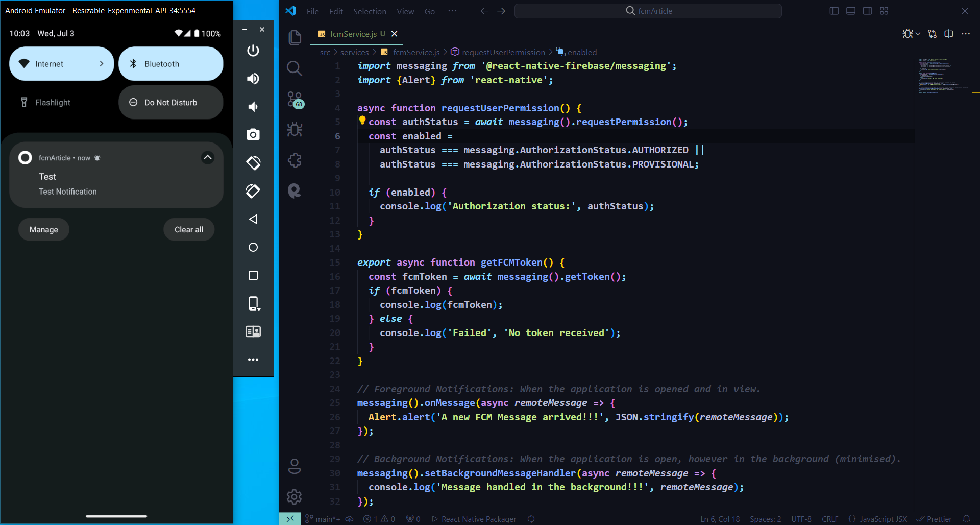This screenshot has width=980, height=525.
Task: Open the emulator extended controls three dots
Action: pos(253,360)
